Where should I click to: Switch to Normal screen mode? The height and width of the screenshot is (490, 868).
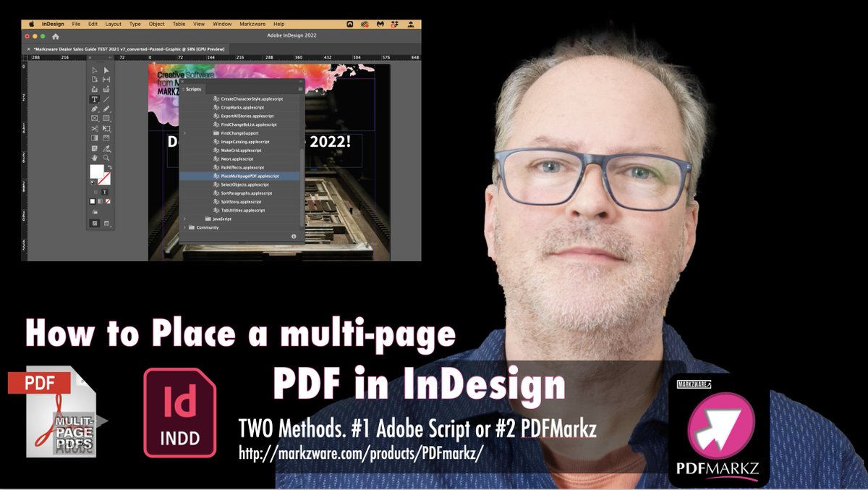pyautogui.click(x=95, y=223)
